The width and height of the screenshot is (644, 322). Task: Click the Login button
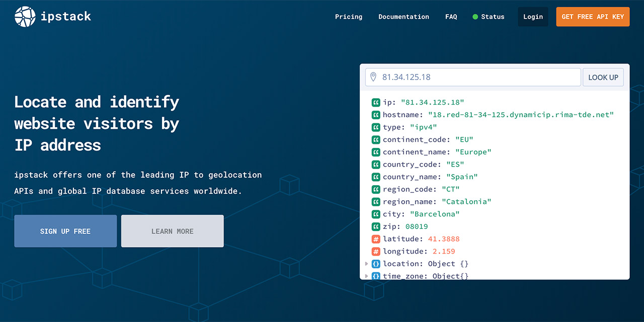533,17
